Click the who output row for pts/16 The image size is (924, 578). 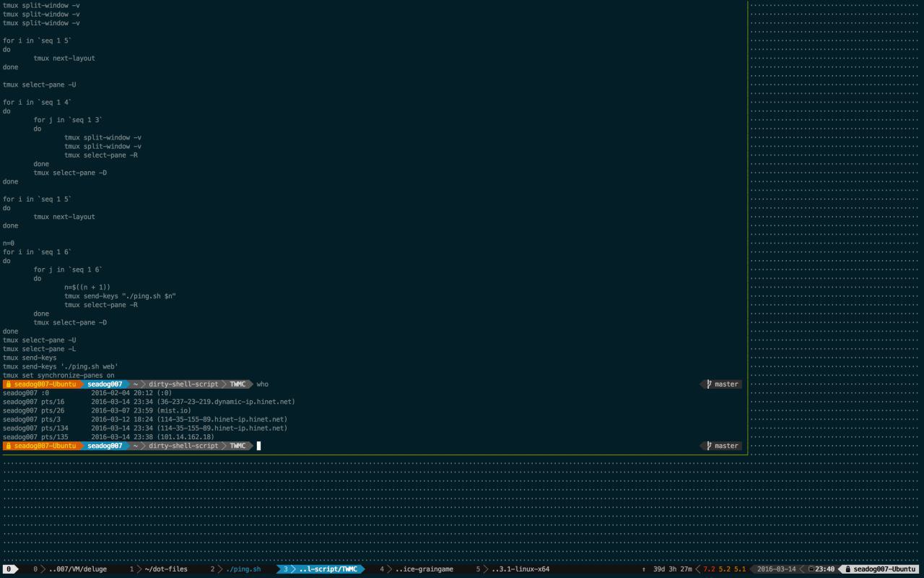(x=149, y=402)
